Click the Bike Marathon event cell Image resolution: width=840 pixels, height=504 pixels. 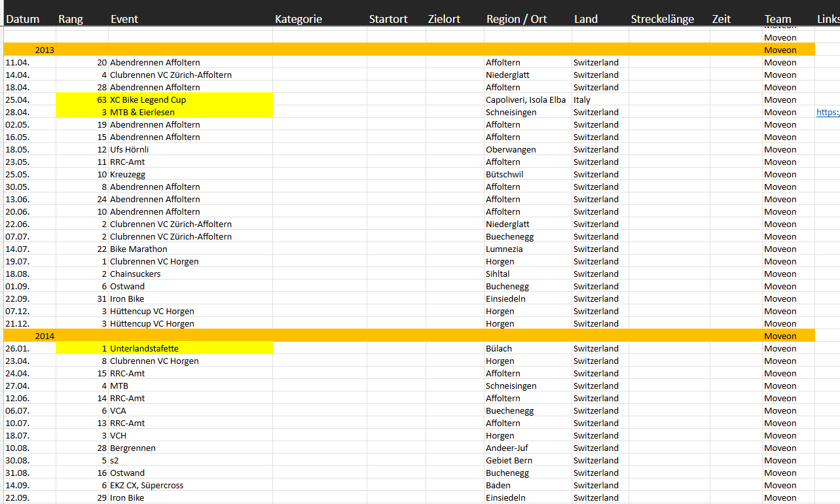(x=139, y=249)
